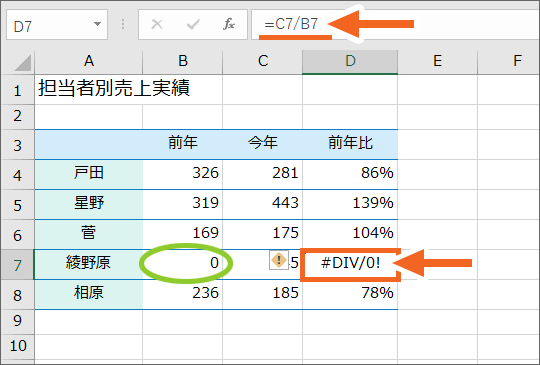This screenshot has height=365, width=540.
Task: Select column C header
Action: pyautogui.click(x=262, y=62)
